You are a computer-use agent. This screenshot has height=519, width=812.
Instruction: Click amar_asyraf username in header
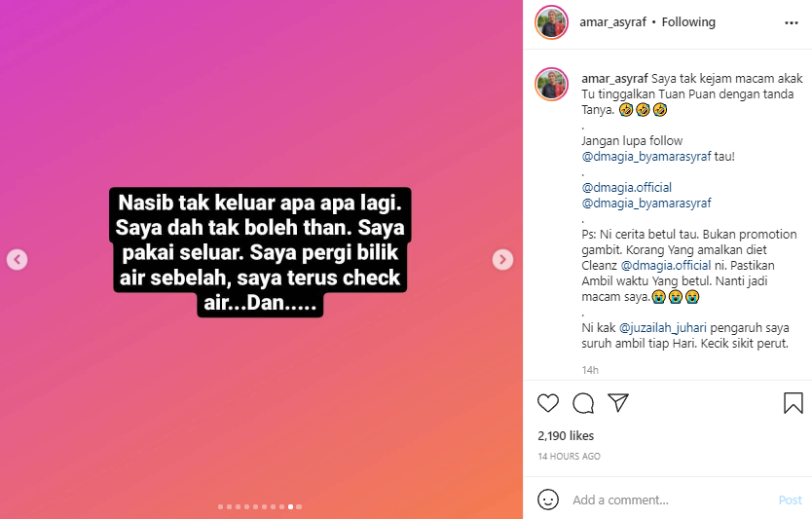[612, 22]
